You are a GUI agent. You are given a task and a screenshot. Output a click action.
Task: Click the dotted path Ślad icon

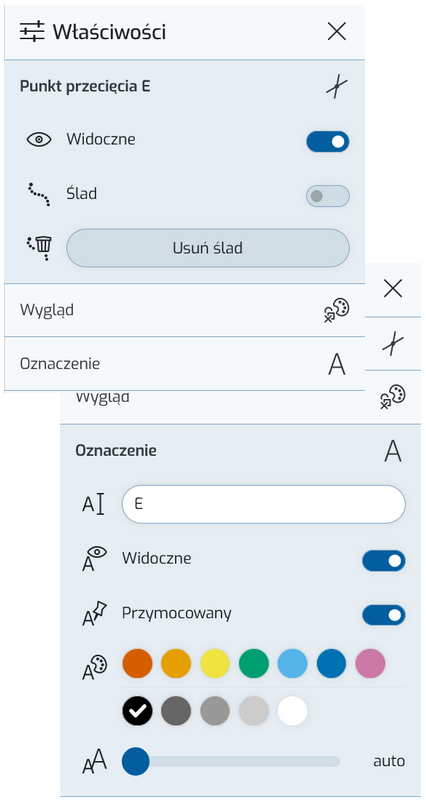[39, 194]
